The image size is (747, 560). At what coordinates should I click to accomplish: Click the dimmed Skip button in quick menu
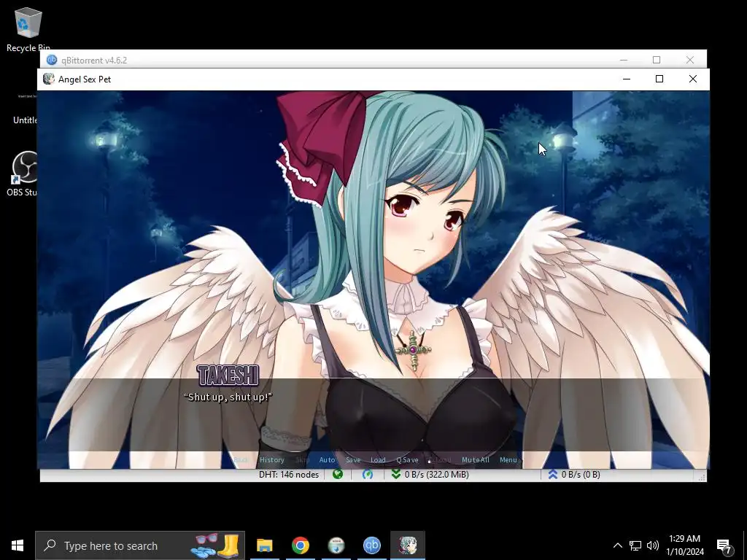[x=303, y=460]
